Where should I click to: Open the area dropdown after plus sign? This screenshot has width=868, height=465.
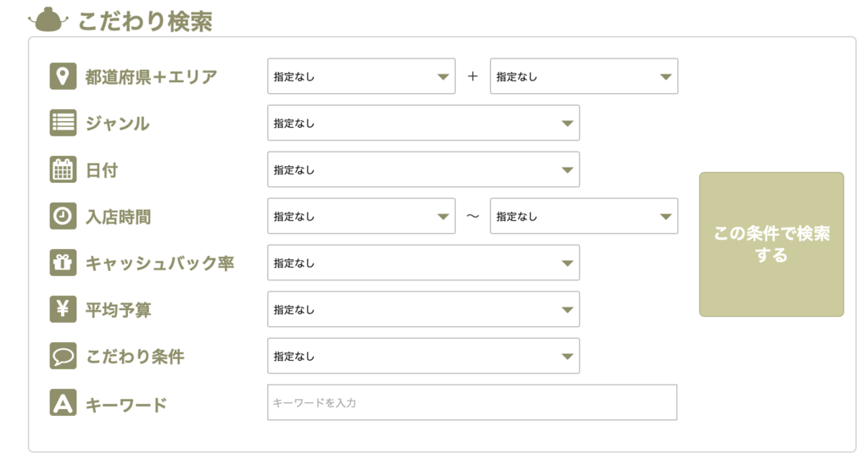click(x=584, y=76)
